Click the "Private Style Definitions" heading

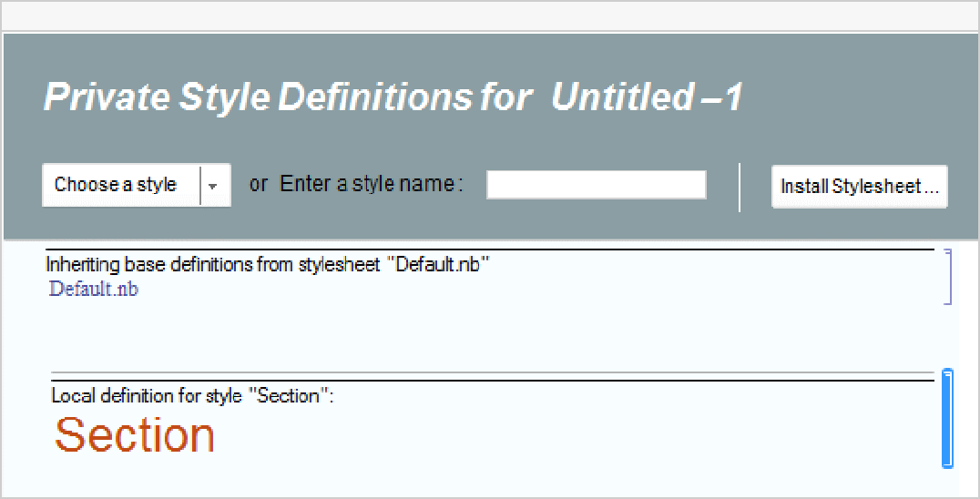point(287,97)
